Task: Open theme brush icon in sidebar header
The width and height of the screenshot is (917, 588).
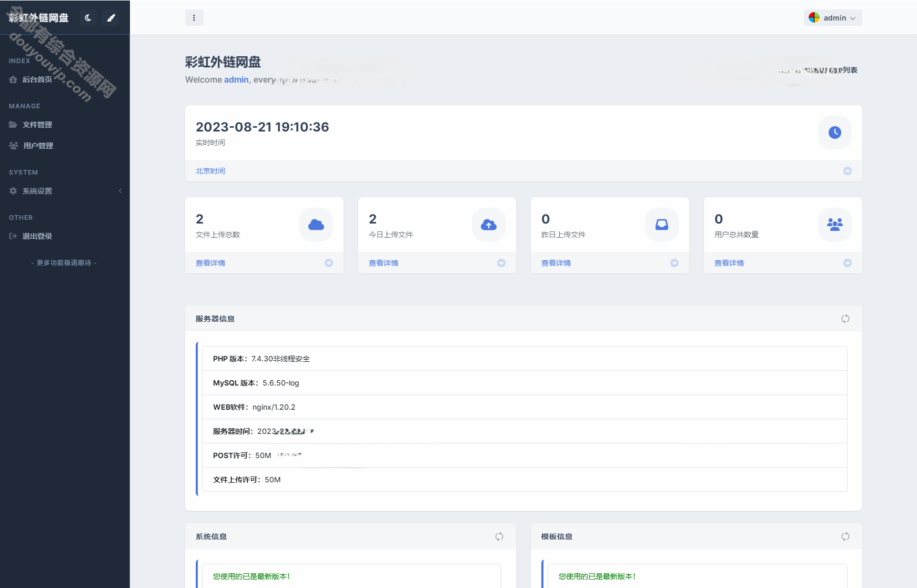Action: point(110,18)
